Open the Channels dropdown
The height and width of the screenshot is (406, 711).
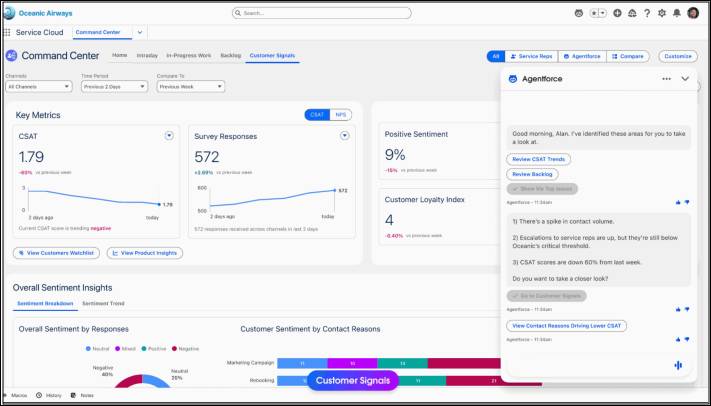click(x=39, y=86)
